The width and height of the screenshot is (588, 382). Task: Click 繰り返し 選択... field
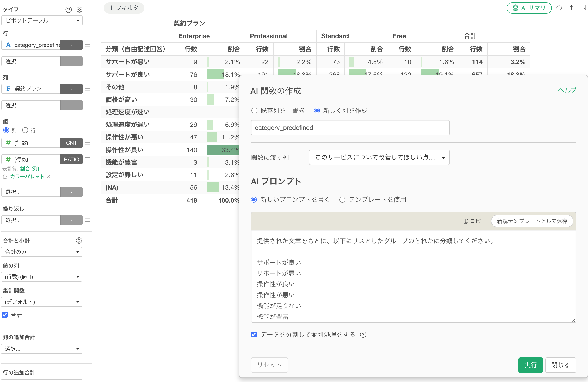pos(31,220)
